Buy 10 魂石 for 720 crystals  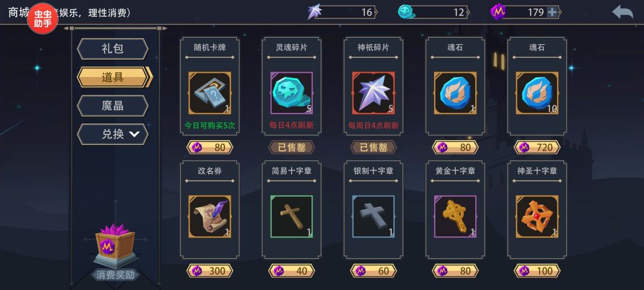coord(537,147)
